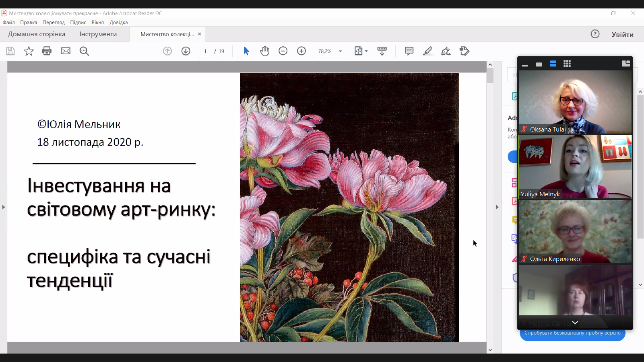Expand the left navigation pane arrow

tap(4, 207)
